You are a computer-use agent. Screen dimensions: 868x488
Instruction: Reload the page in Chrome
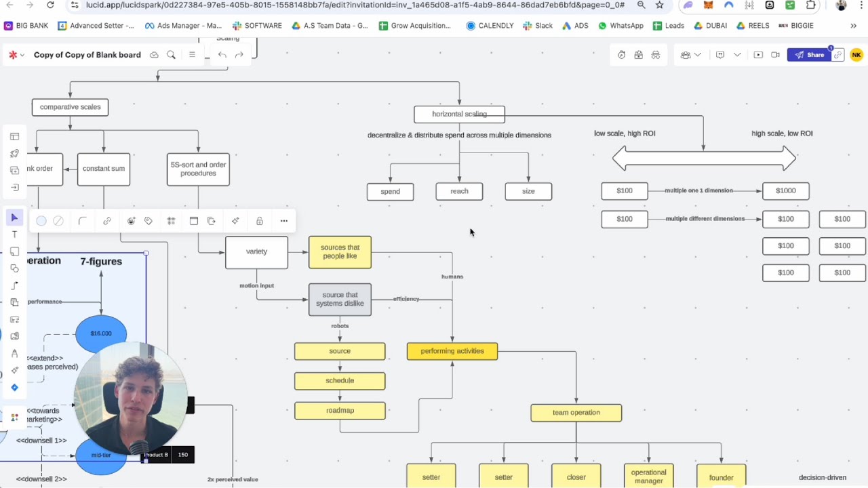pos(50,5)
